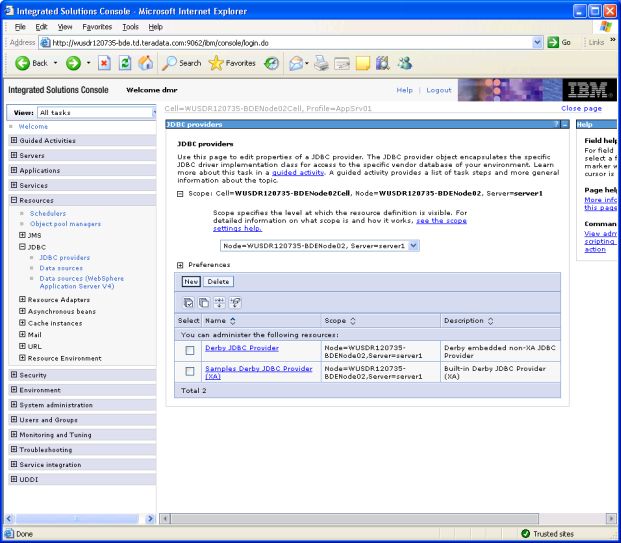Screen dimensions: 621x543
Task: Collapse the Scope details section
Action: (180, 194)
